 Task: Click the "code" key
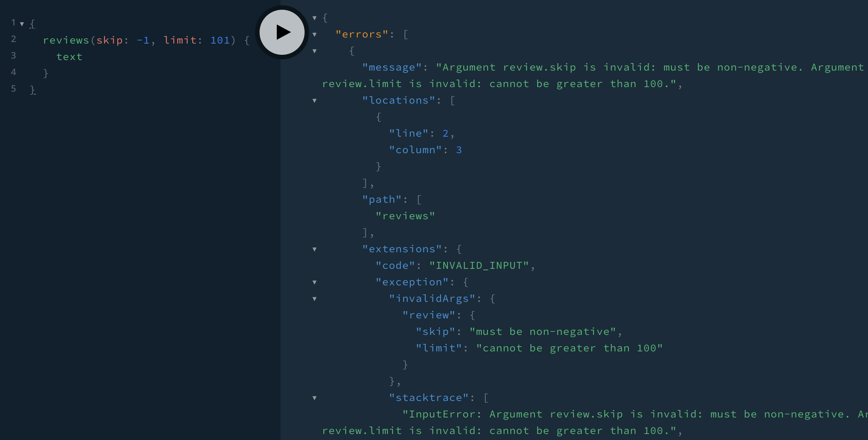[x=395, y=266]
